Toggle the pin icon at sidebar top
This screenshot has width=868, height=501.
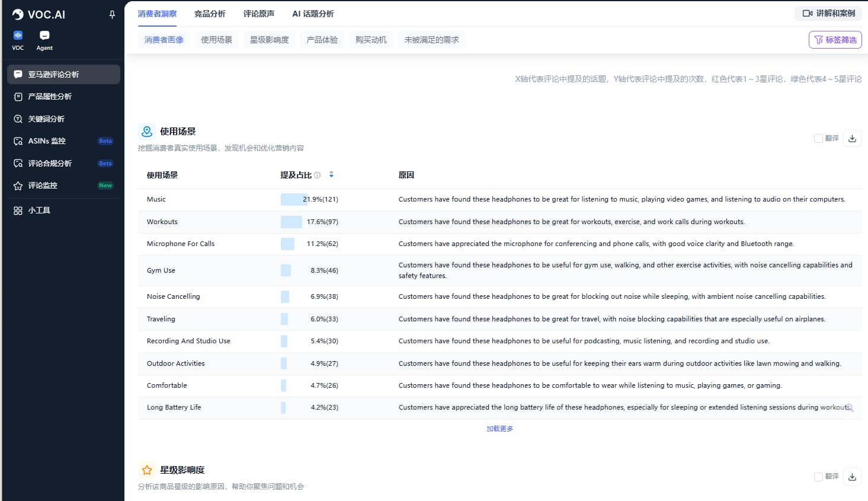[x=112, y=15]
